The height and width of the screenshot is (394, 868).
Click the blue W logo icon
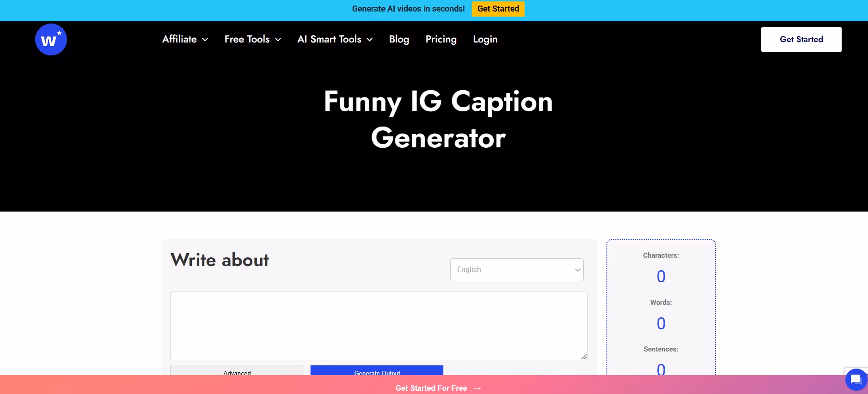(51, 39)
